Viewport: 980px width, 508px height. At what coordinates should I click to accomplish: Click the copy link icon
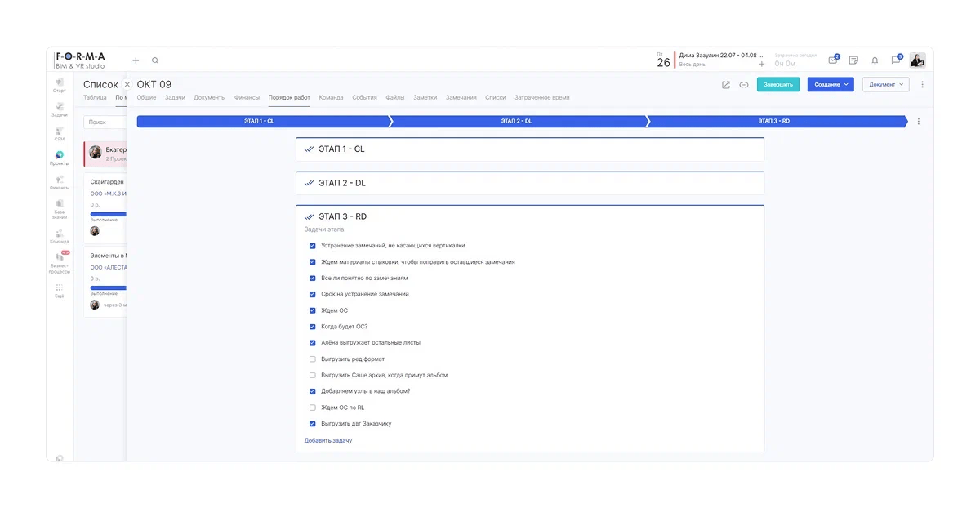(x=744, y=84)
